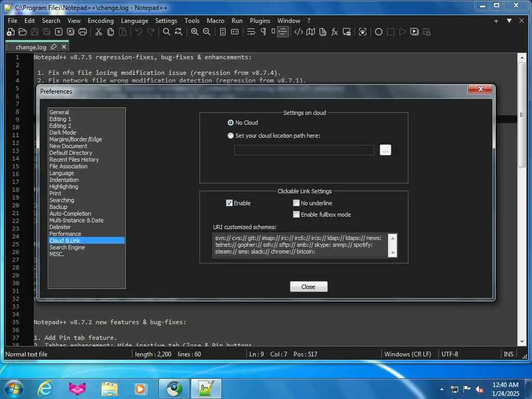Click the volume muted tray icon
Viewport: 532px width, 399px height.
pyautogui.click(x=480, y=389)
